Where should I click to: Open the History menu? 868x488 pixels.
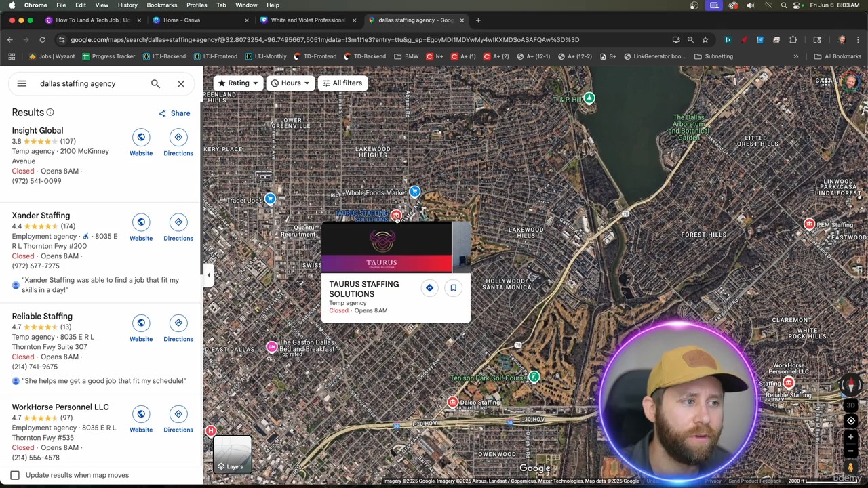[127, 5]
